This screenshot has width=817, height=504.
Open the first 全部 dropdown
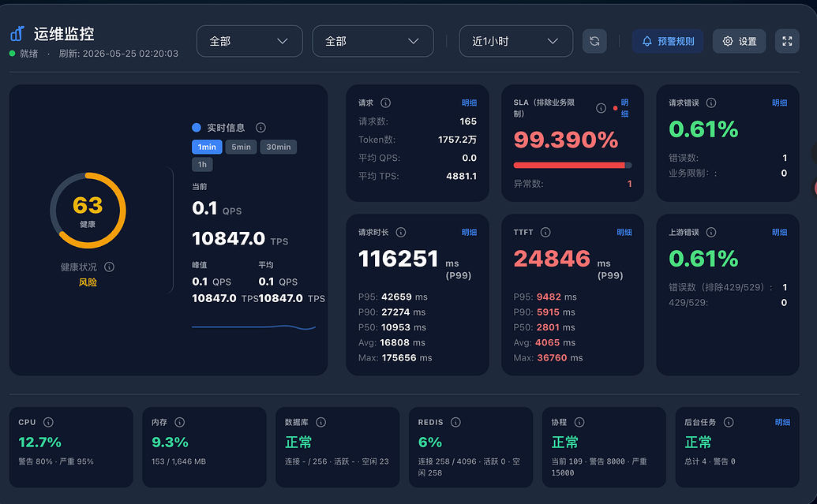249,41
